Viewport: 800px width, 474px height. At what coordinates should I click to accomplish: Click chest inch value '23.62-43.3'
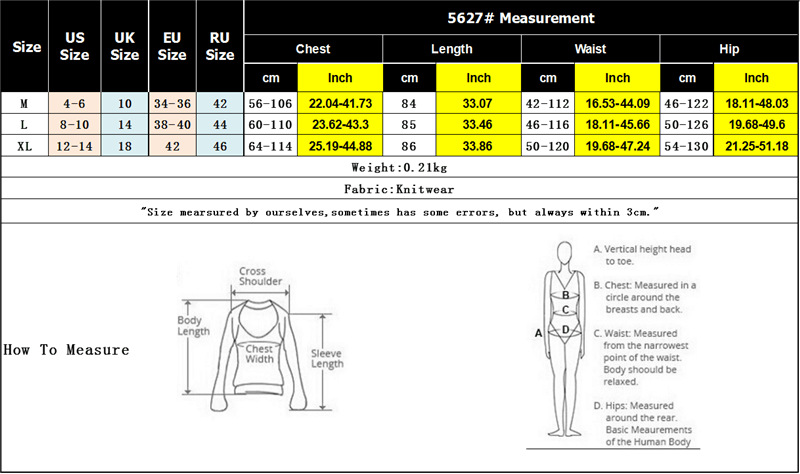340,124
